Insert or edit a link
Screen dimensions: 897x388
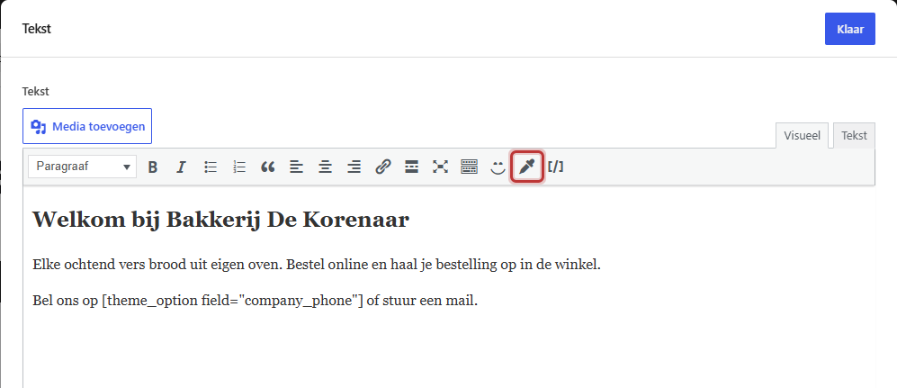coord(383,167)
